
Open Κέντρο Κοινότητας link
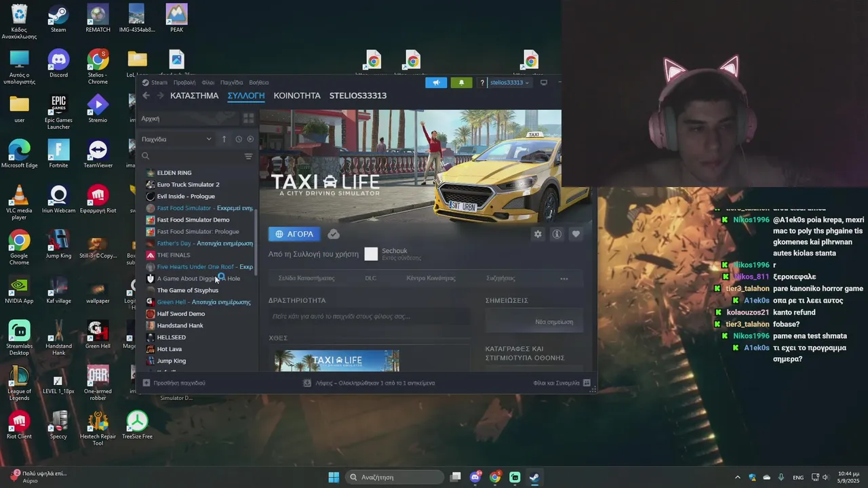[431, 279]
